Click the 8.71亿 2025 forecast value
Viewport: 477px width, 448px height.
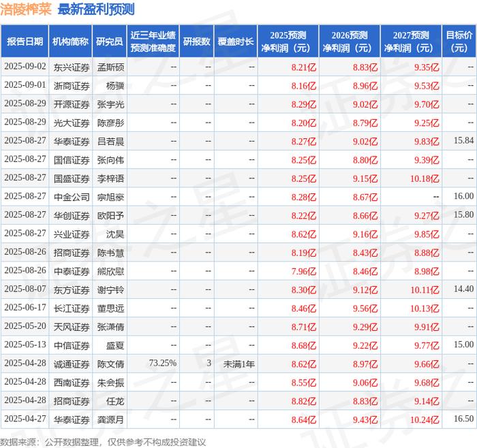304,327
